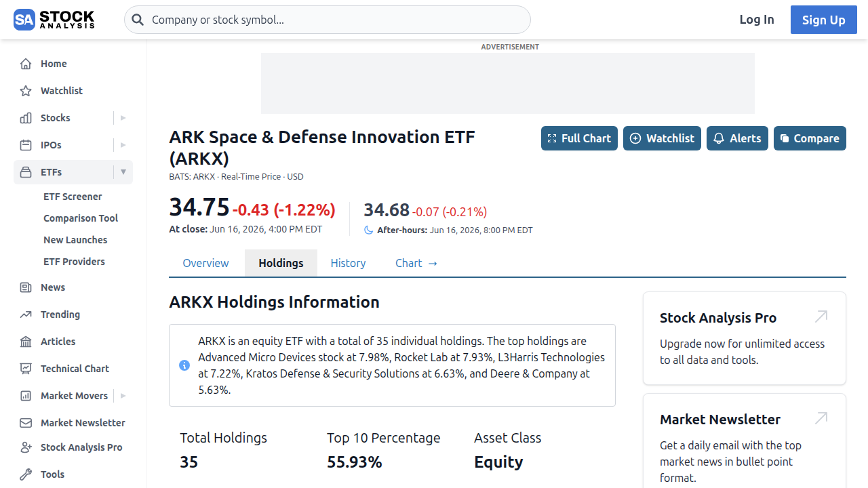Expand the IPOs submenu arrow
The image size is (868, 488).
pyautogui.click(x=123, y=145)
